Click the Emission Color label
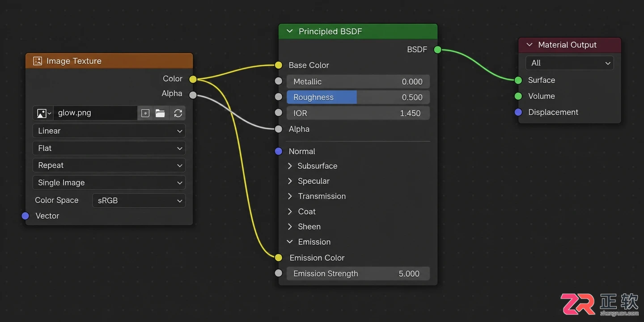The image size is (644, 322). tap(317, 258)
